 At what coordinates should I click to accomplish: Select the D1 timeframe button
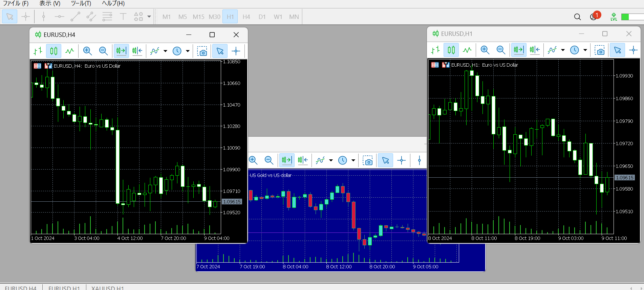pos(262,17)
